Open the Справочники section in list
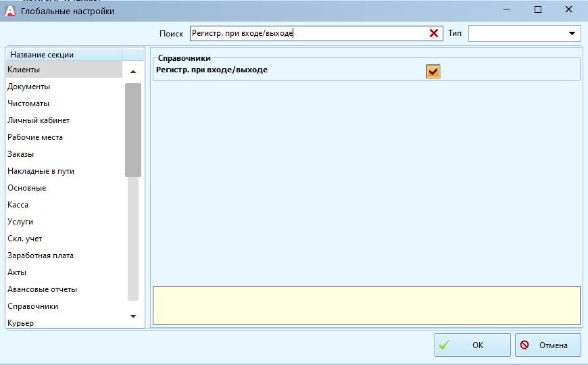588x365 pixels. point(32,306)
